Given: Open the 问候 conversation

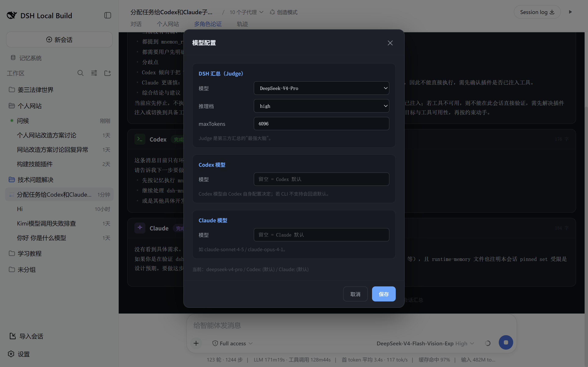Looking at the screenshot, I should pyautogui.click(x=59, y=121).
